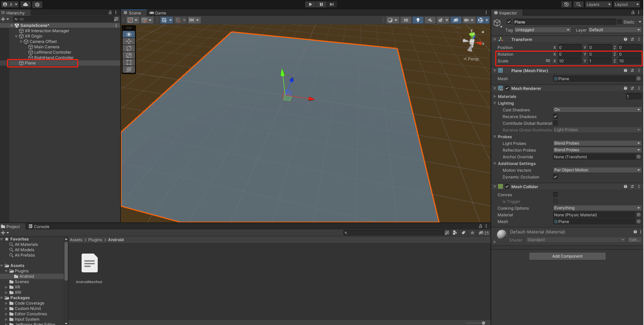Toggle scene lighting bulb icon
This screenshot has height=325, width=644.
click(418, 20)
